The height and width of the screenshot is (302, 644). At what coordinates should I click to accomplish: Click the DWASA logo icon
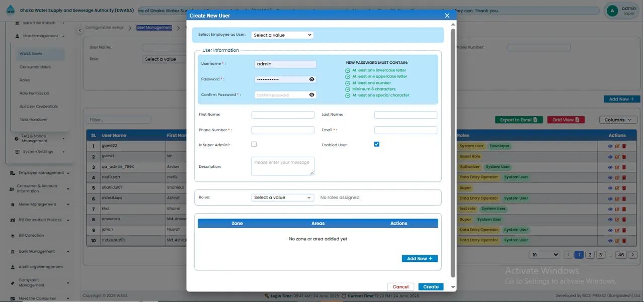(11, 10)
